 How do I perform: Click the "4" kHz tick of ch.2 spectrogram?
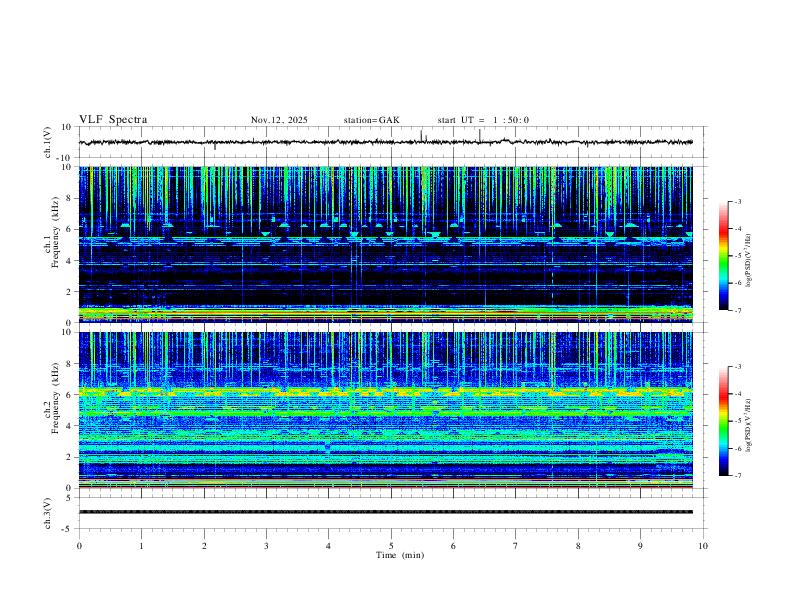[70, 426]
